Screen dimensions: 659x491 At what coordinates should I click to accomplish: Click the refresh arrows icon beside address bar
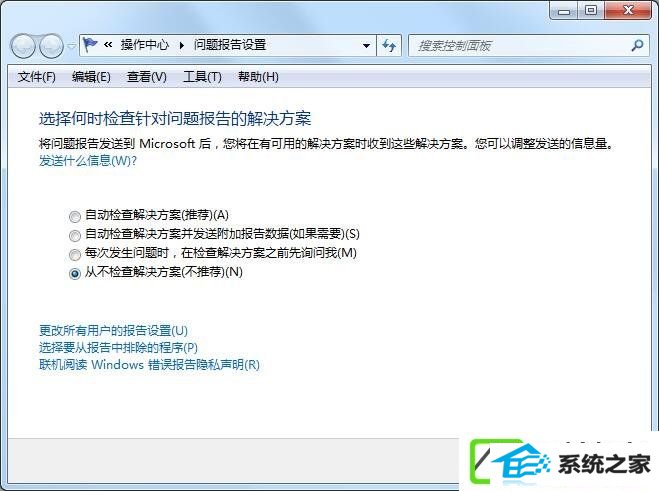pyautogui.click(x=389, y=45)
